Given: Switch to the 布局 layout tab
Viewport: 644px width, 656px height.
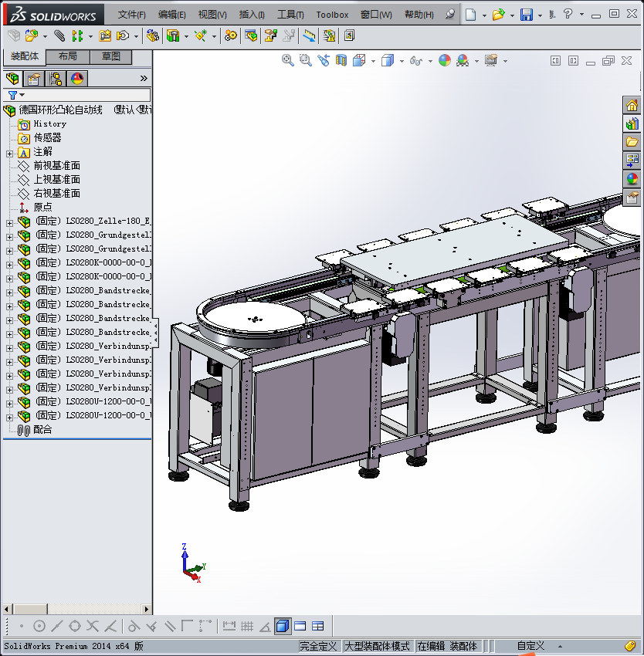Looking at the screenshot, I should coord(68,56).
